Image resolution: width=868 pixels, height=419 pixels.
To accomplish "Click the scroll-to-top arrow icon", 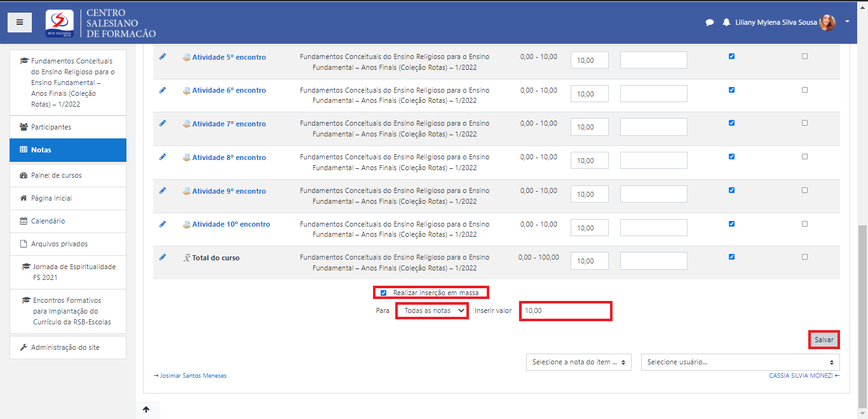I will (146, 409).
